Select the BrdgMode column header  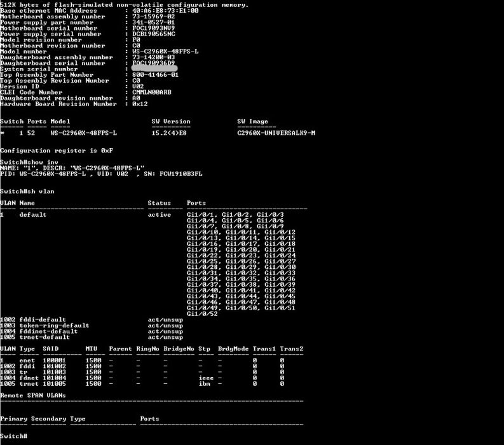tap(233, 348)
